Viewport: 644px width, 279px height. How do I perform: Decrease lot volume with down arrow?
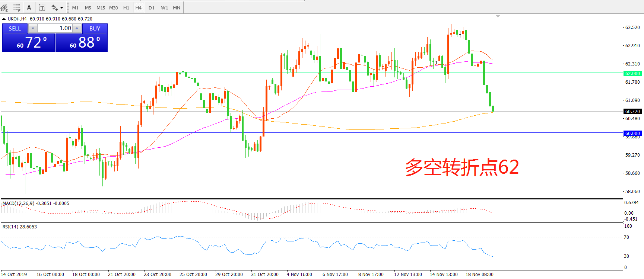click(33, 28)
